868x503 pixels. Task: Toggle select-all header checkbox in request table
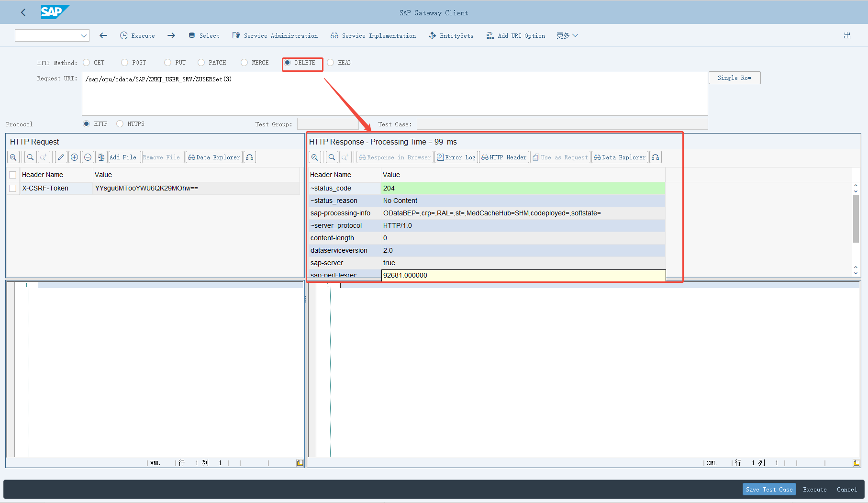(13, 175)
